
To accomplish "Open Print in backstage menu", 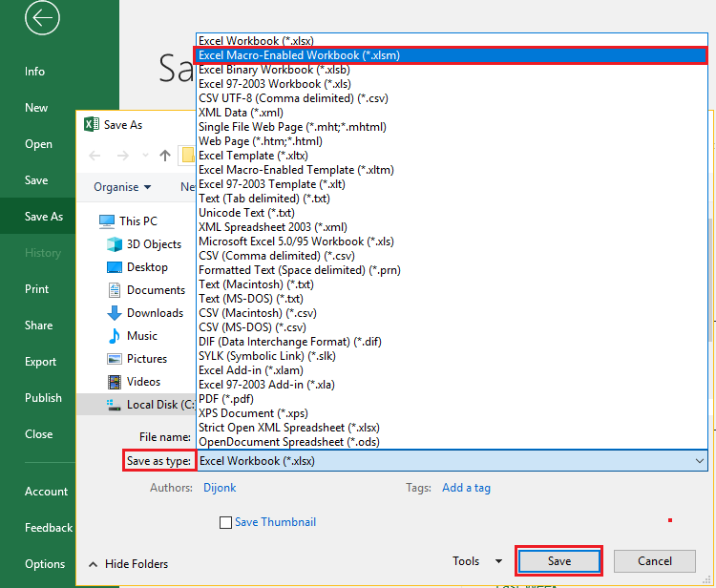I will (36, 289).
